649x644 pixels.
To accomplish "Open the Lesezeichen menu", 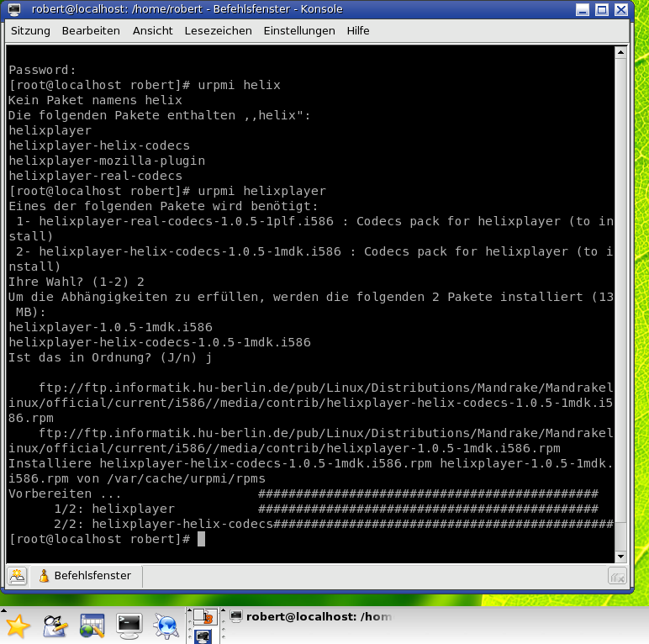I will 218,31.
